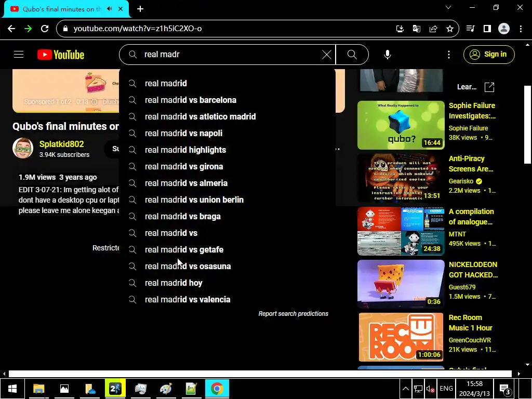Open the tab search dropdown arrow
The image size is (532, 399).
pos(448,7)
